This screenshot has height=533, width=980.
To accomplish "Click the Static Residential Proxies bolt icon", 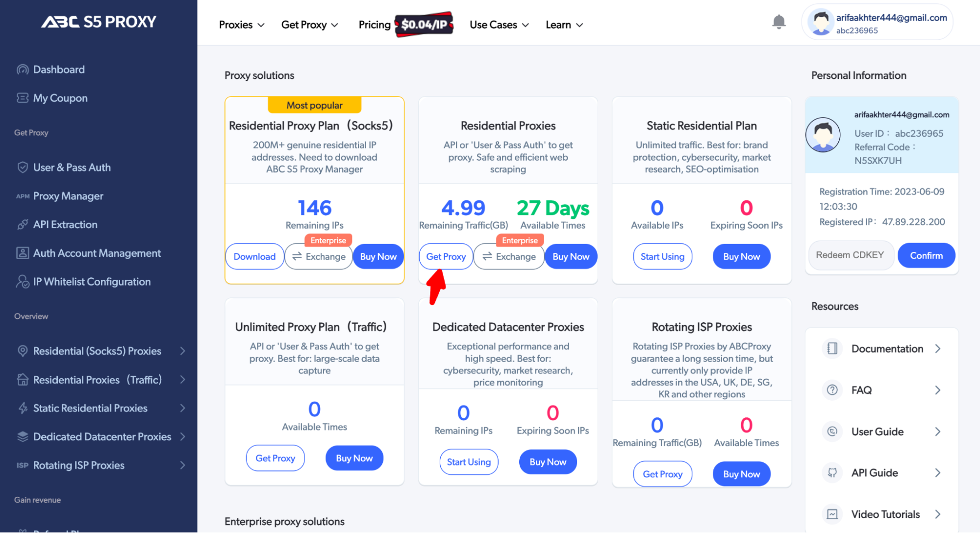I will click(23, 408).
